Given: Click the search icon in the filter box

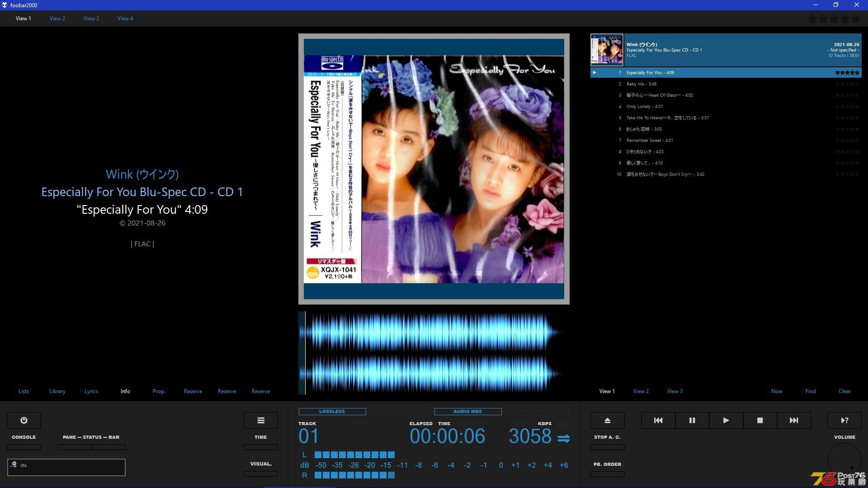Looking at the screenshot, I should pyautogui.click(x=14, y=465).
